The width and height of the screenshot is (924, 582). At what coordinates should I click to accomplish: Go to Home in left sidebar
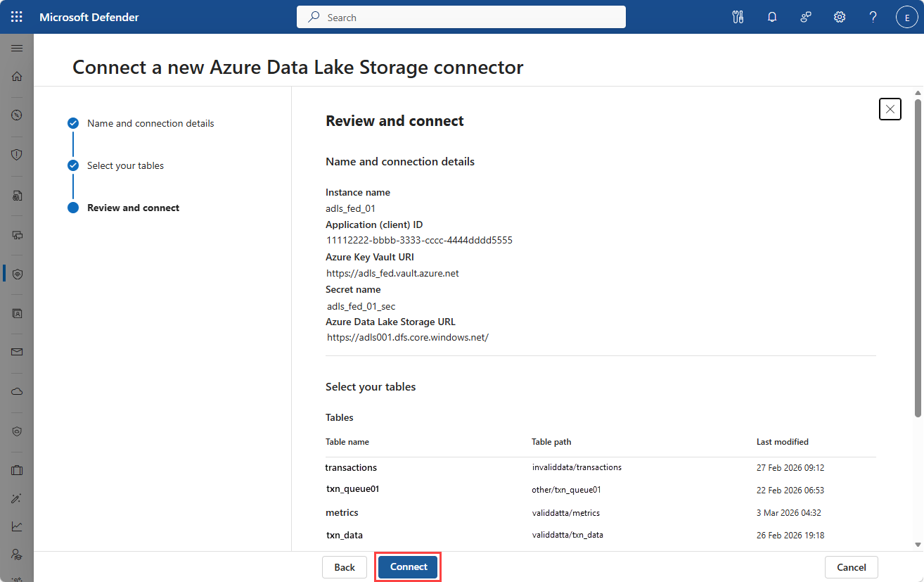17,76
